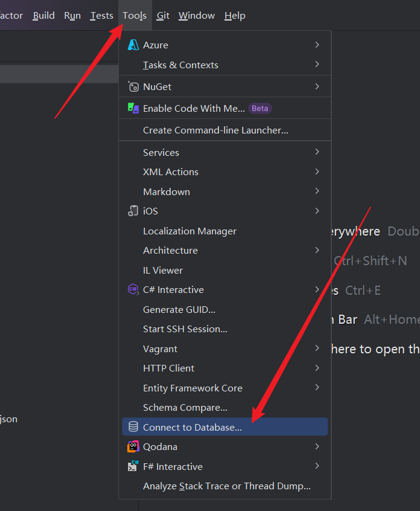The image size is (420, 511).
Task: Open the Git menu
Action: click(163, 15)
